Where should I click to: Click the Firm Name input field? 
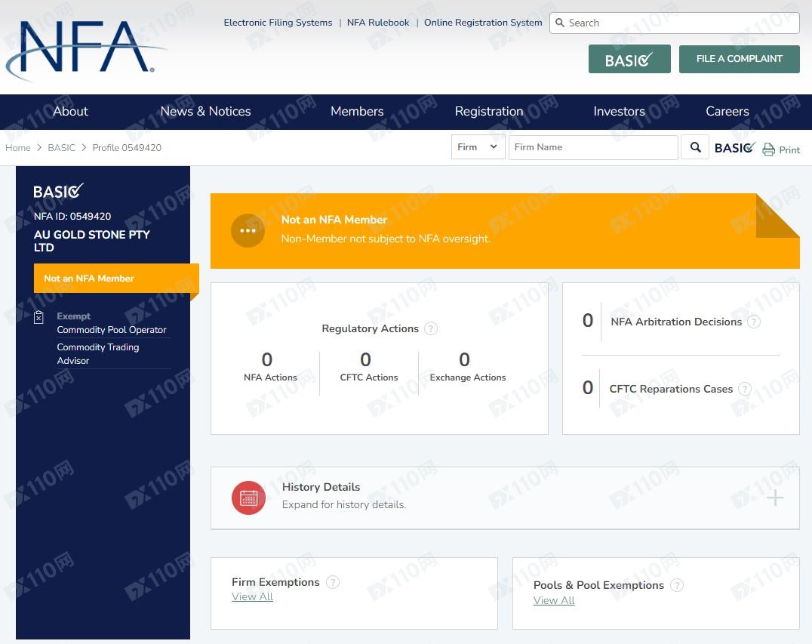point(592,147)
